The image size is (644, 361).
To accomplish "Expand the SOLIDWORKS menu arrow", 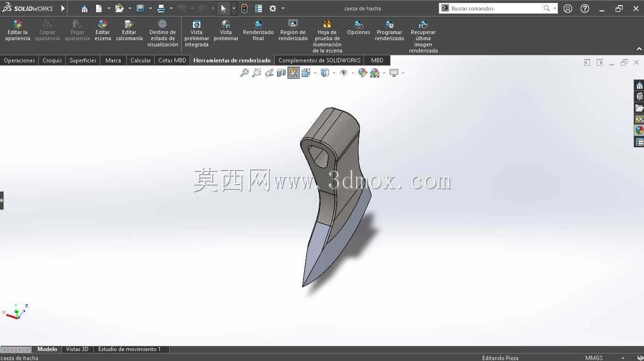I will click(x=63, y=9).
